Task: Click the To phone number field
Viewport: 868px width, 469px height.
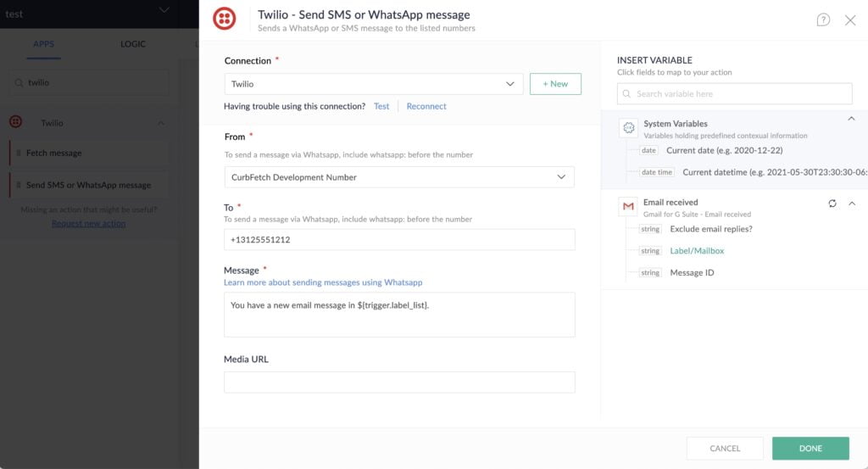Action: [399, 240]
